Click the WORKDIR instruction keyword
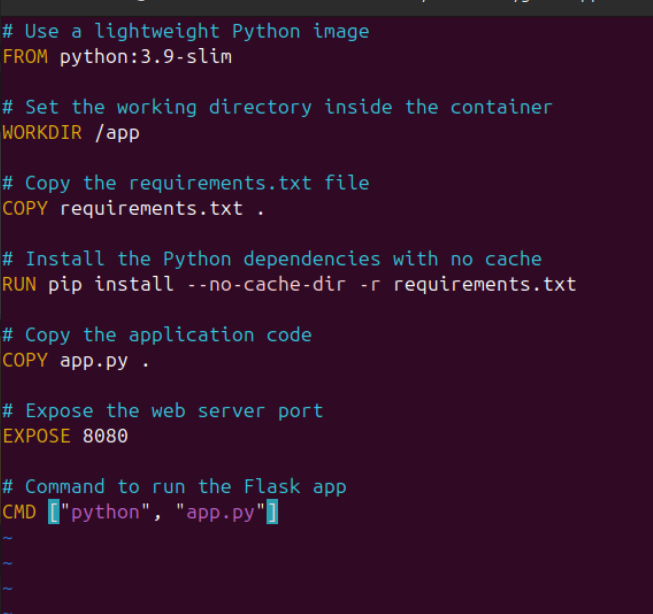 [x=42, y=133]
